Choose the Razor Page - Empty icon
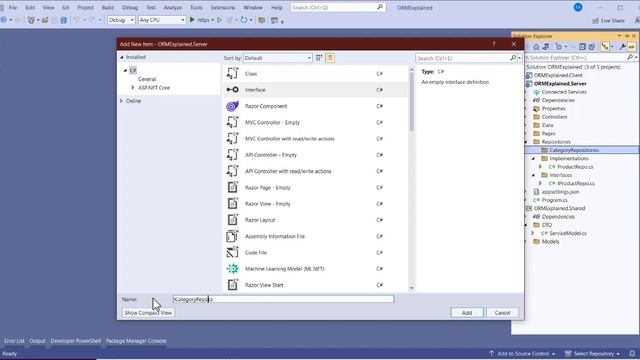 click(232, 187)
